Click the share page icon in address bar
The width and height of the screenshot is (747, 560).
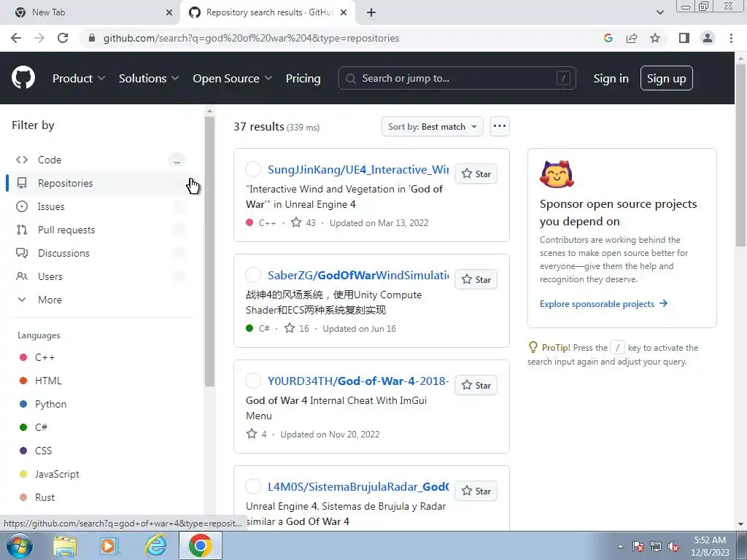(x=632, y=38)
